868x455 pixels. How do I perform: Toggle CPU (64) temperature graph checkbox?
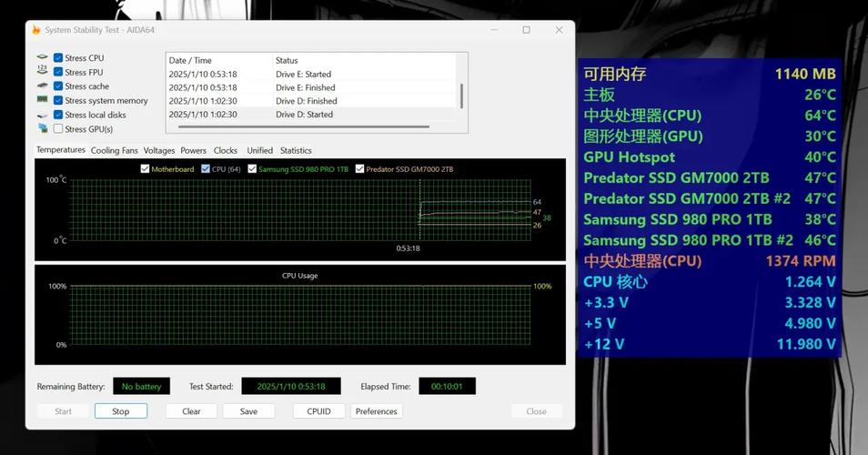coord(206,169)
